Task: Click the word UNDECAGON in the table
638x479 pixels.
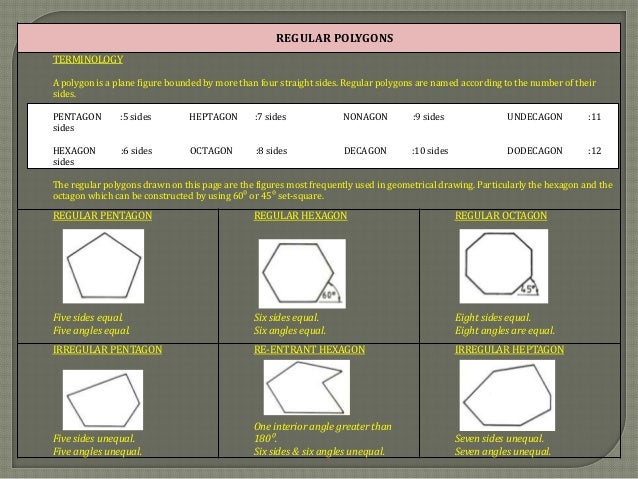Action: [x=535, y=117]
